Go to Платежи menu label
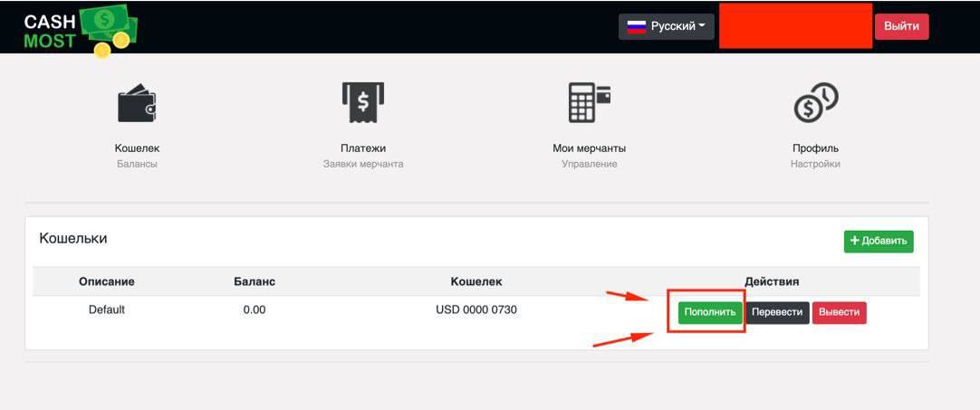 (x=363, y=148)
